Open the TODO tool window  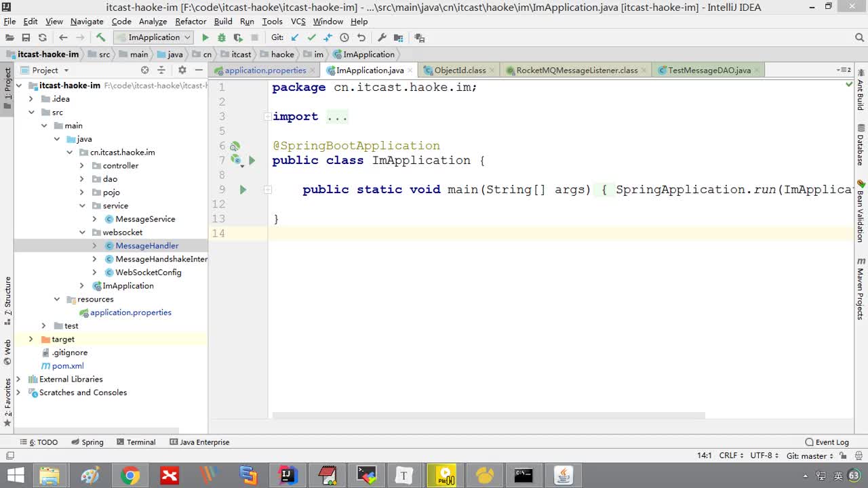[39, 442]
